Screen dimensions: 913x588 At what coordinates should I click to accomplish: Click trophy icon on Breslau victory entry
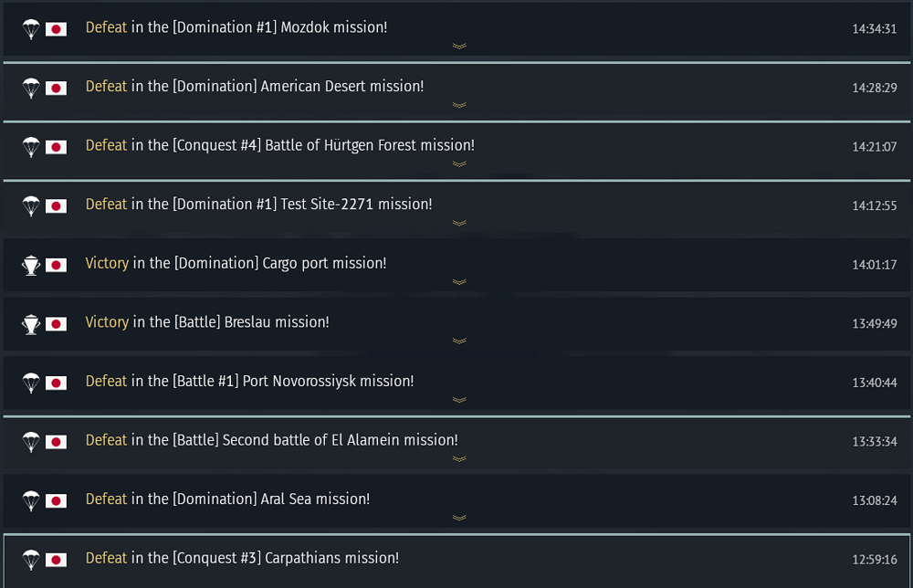pyautogui.click(x=31, y=323)
